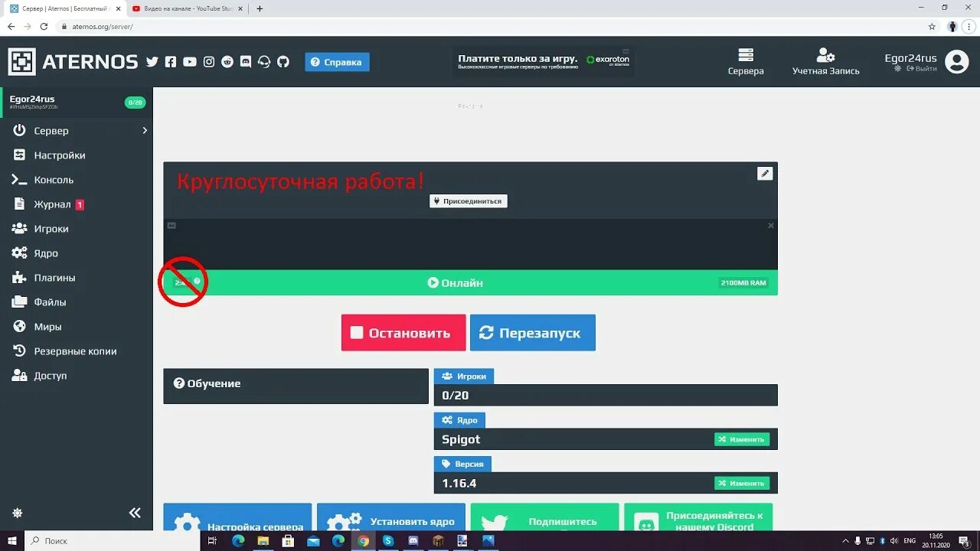
Task: Click the Справка help button
Action: (x=337, y=62)
